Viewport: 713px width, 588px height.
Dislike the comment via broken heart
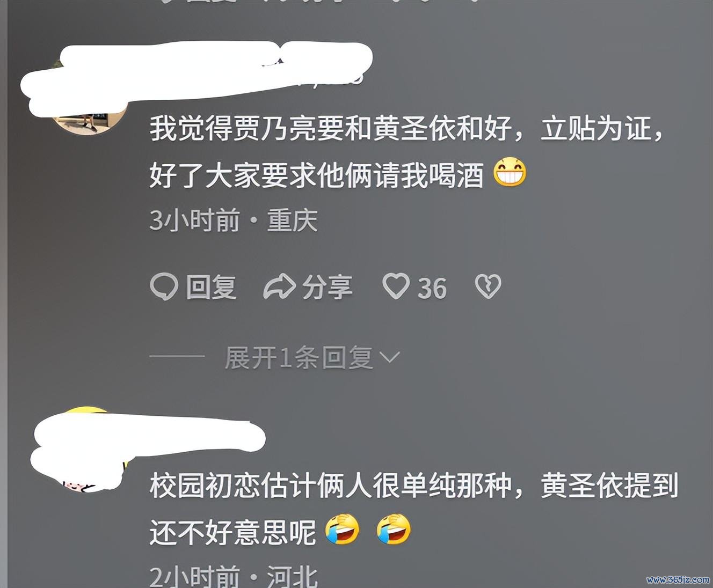pos(488,286)
